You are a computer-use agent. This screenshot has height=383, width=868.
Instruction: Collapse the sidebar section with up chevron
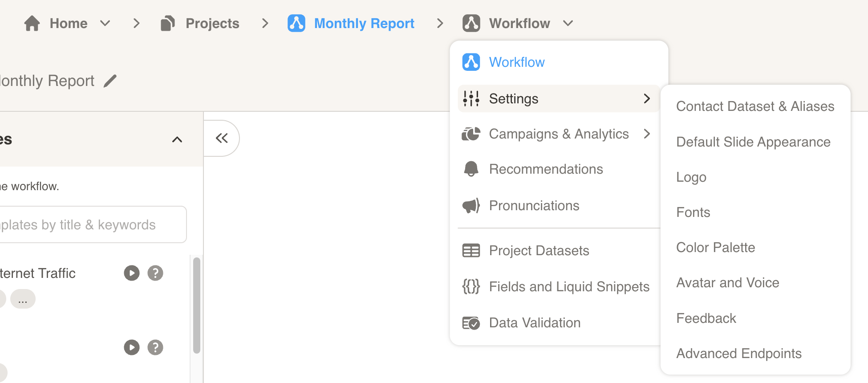point(177,139)
